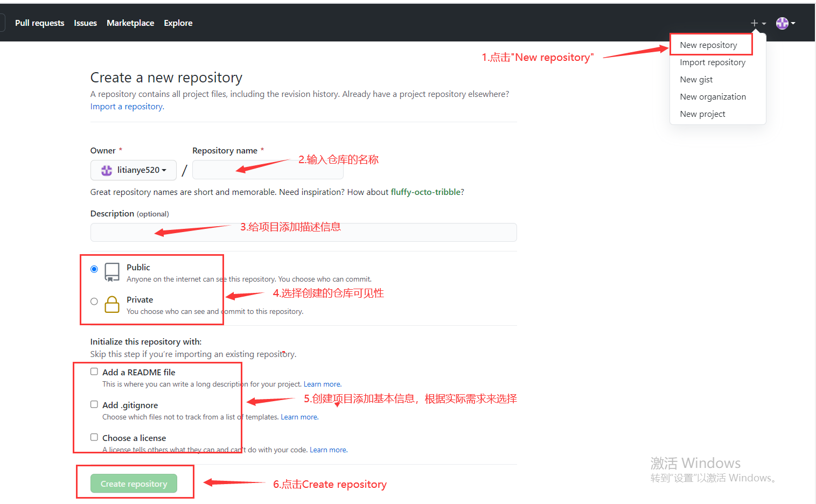Tick the Choose a license checkbox

click(94, 437)
